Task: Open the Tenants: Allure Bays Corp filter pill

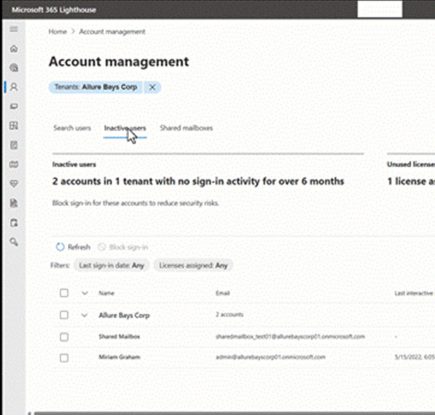Action: 96,87
